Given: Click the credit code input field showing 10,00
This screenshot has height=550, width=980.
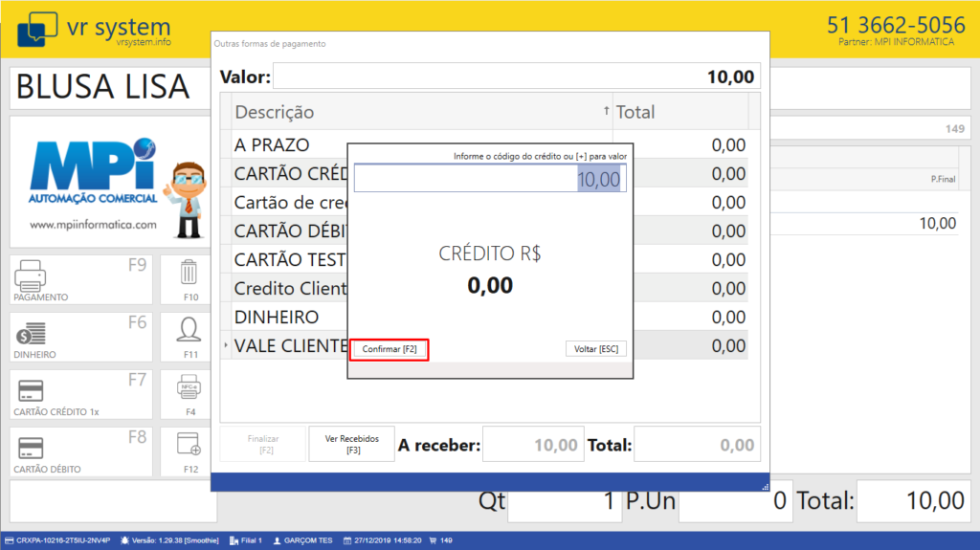Looking at the screenshot, I should (489, 179).
